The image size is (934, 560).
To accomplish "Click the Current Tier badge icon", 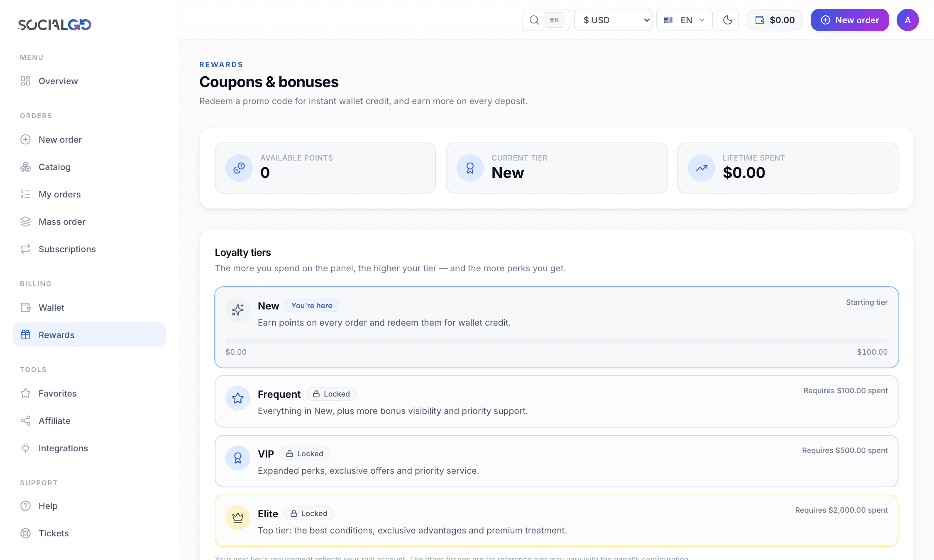I will [470, 168].
